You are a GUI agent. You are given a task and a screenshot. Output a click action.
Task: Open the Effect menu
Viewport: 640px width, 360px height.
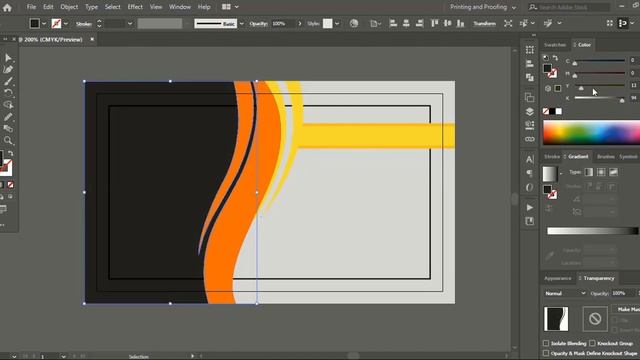click(x=135, y=7)
